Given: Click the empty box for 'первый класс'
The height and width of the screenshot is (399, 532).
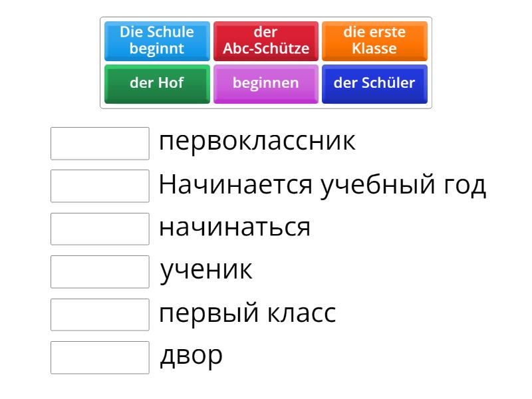Looking at the screenshot, I should pos(100,315).
